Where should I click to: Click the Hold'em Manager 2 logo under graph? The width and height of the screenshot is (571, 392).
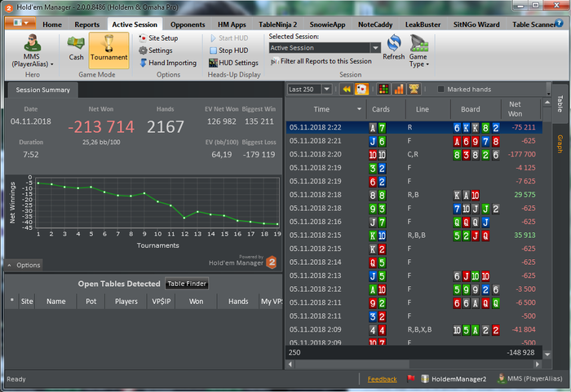click(272, 262)
